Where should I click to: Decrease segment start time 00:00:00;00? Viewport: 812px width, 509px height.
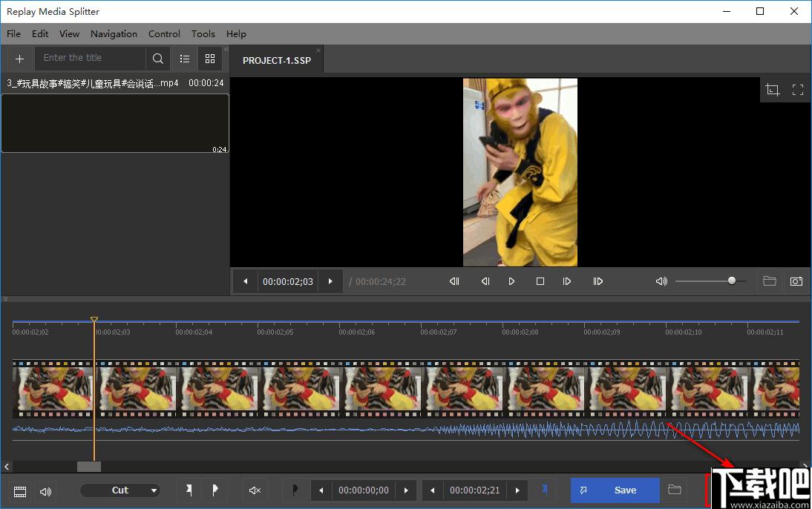pyautogui.click(x=321, y=490)
